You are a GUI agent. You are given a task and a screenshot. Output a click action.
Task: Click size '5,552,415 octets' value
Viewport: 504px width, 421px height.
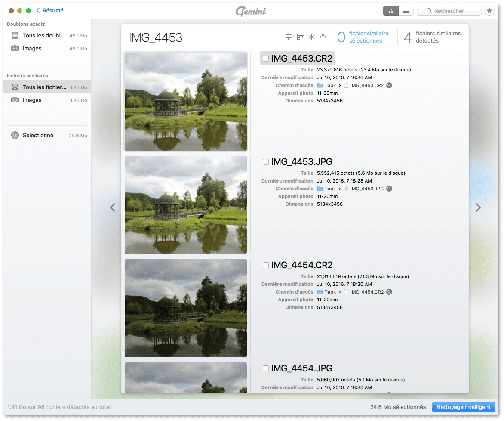pyautogui.click(x=361, y=173)
